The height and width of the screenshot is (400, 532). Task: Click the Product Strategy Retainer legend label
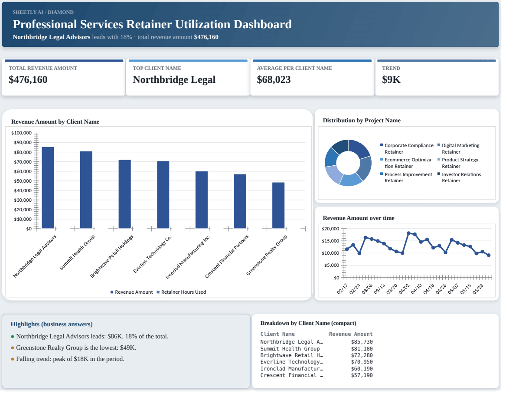(x=460, y=163)
